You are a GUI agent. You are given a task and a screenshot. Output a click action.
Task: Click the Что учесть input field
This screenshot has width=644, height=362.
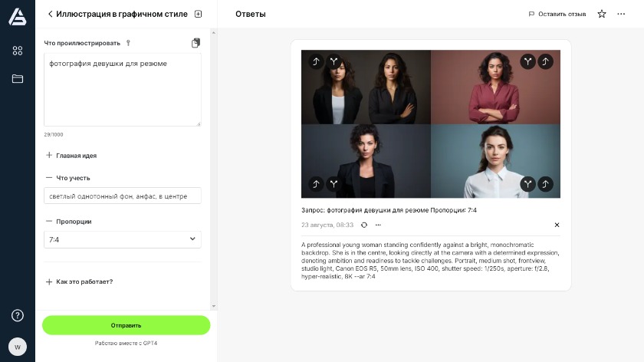123,196
